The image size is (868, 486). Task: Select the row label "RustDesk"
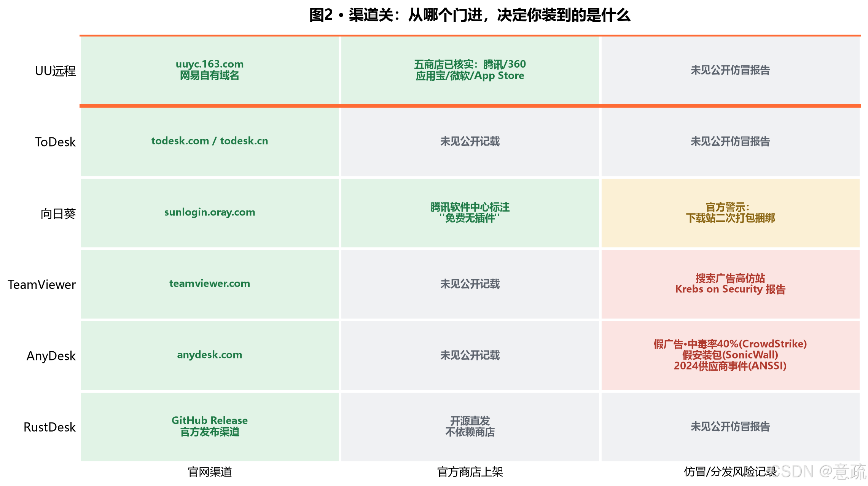pos(49,427)
